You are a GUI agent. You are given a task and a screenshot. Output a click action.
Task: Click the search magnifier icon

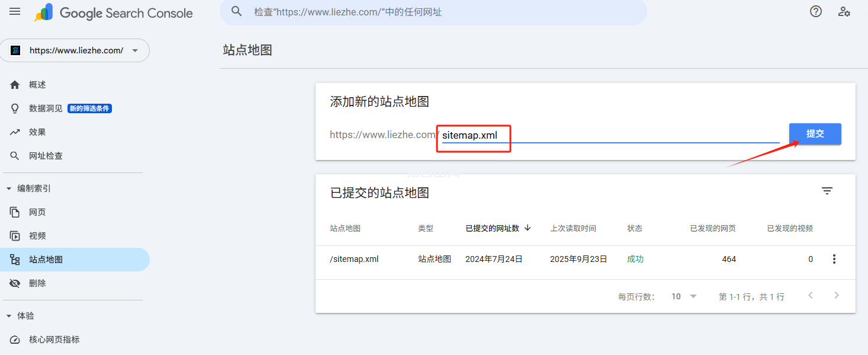[x=237, y=12]
